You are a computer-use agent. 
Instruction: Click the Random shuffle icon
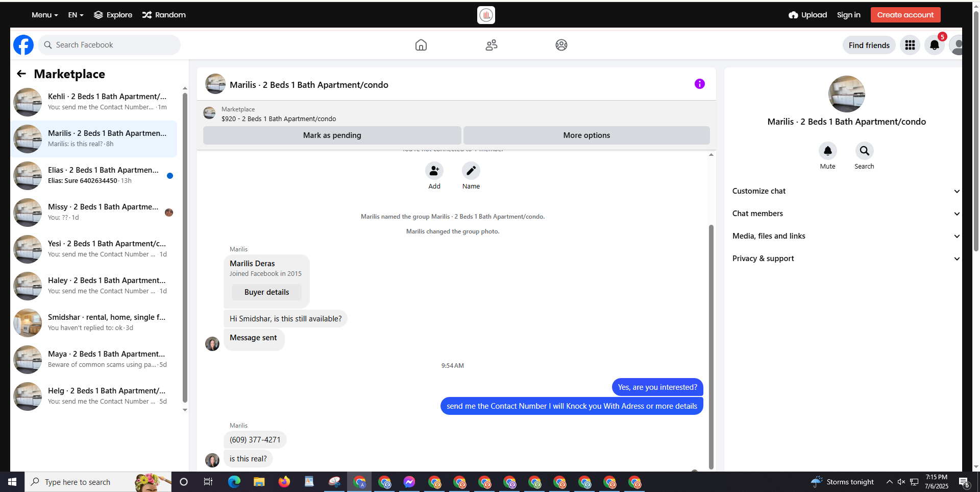click(x=147, y=15)
